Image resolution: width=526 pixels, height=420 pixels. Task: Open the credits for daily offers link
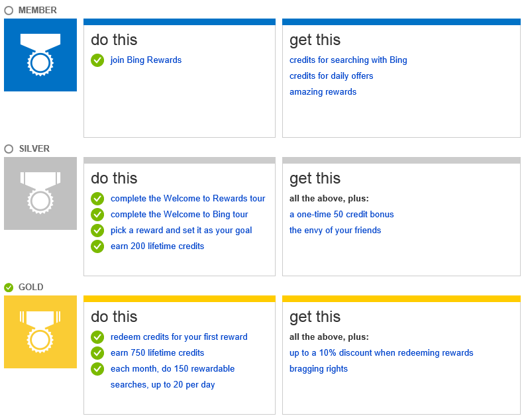pyautogui.click(x=331, y=76)
